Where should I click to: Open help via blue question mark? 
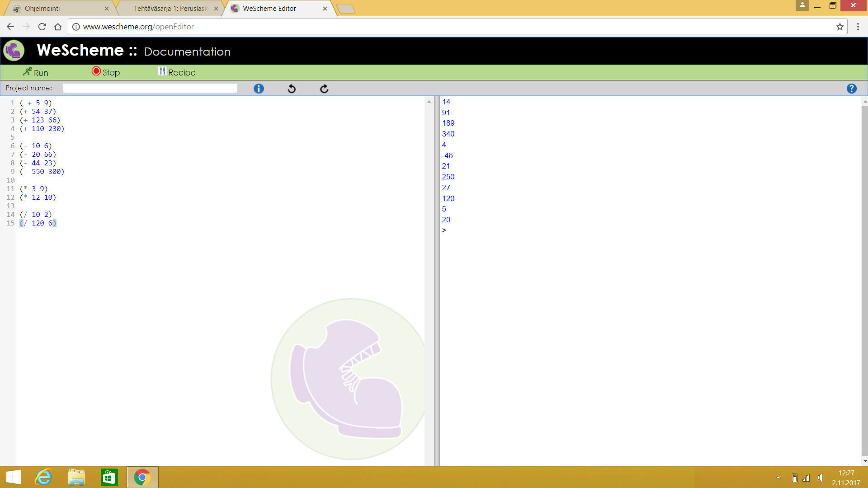point(851,89)
